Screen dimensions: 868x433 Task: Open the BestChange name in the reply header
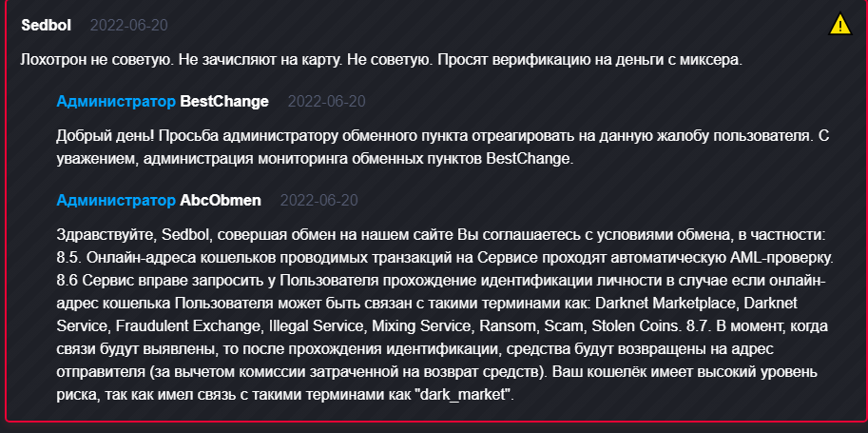[x=224, y=102]
